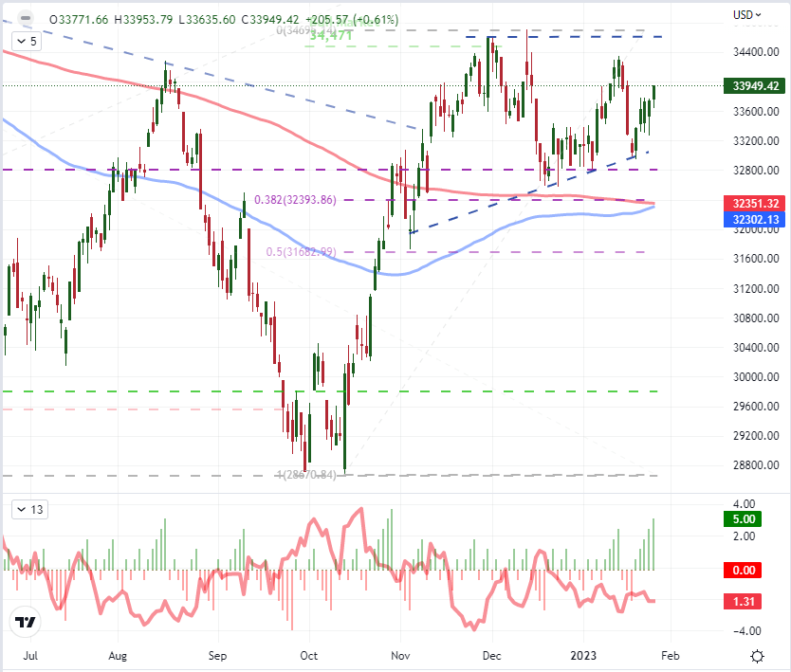Select the red 32351.32 moving average label
791x672 pixels.
point(756,203)
